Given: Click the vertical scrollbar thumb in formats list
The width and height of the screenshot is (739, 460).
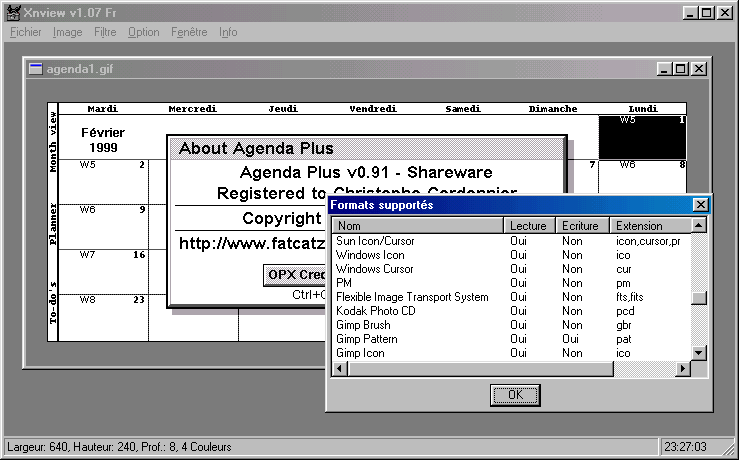Looking at the screenshot, I should coord(698,297).
